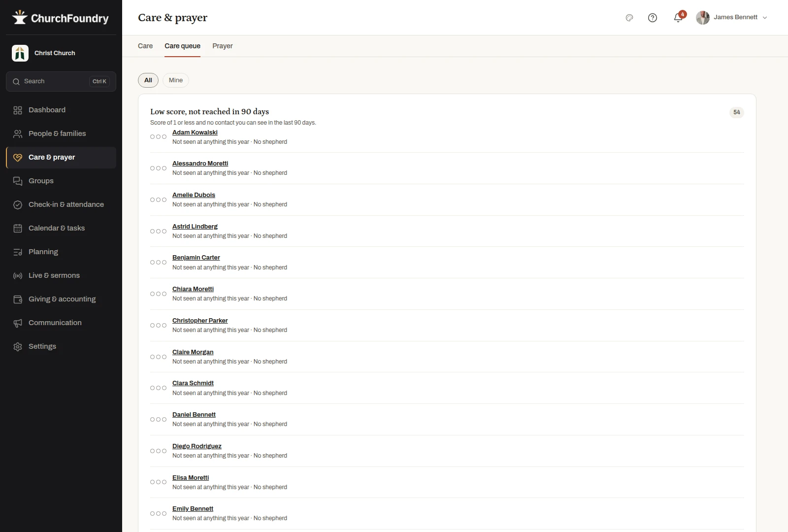Open Check-in & attendance
Viewport: 788px width, 532px height.
pyautogui.click(x=61, y=204)
